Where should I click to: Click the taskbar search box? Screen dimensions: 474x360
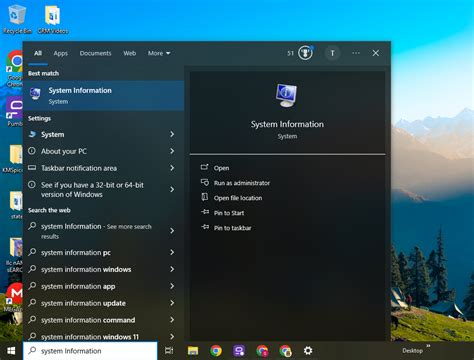click(x=90, y=351)
